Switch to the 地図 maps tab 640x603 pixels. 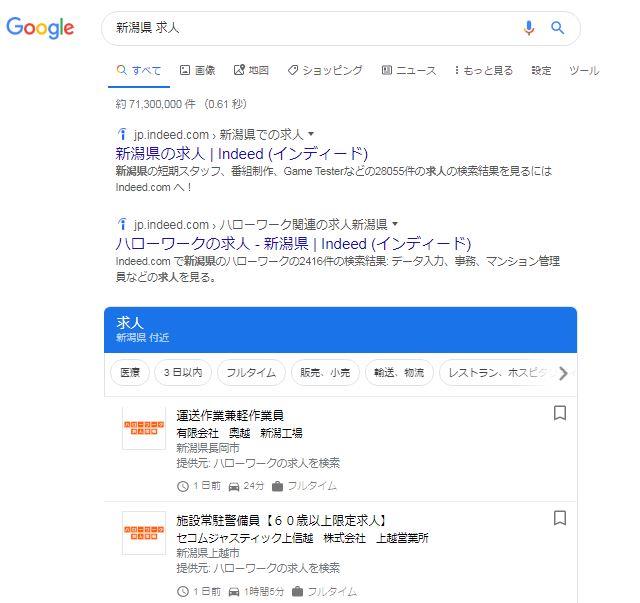click(x=252, y=71)
